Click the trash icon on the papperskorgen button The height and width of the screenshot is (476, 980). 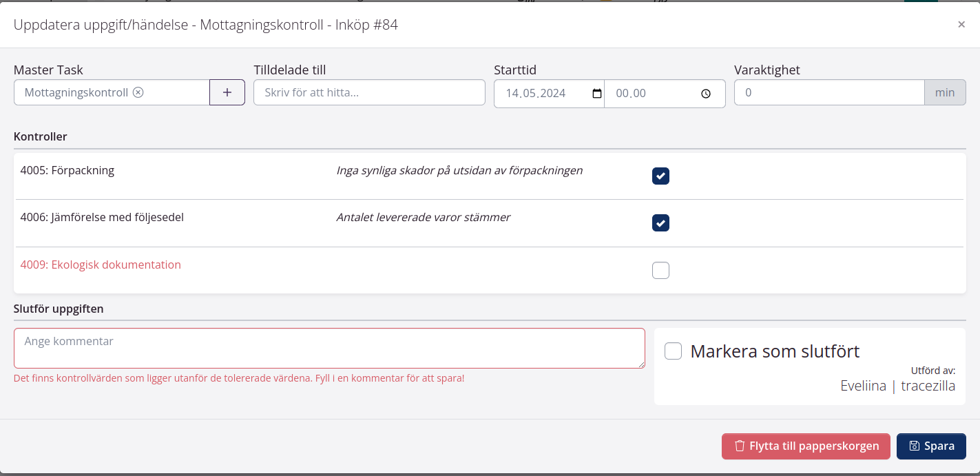click(740, 446)
